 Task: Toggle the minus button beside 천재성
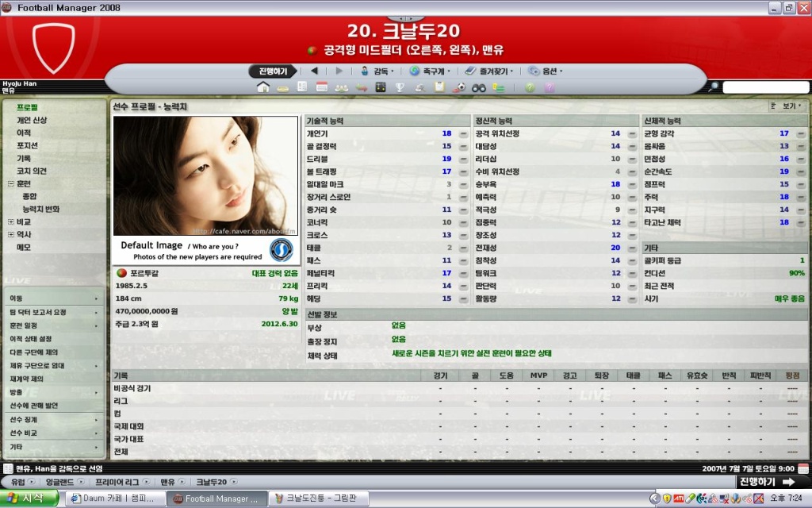click(632, 248)
